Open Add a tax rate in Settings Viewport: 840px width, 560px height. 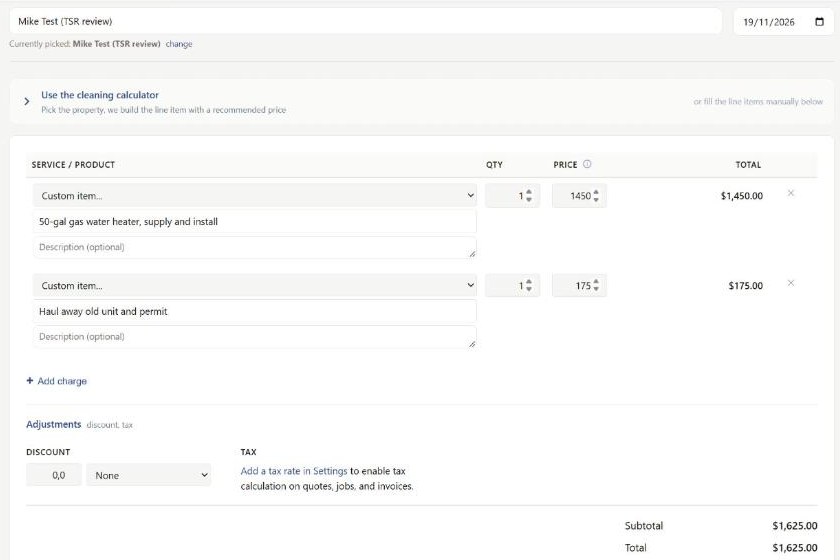294,471
